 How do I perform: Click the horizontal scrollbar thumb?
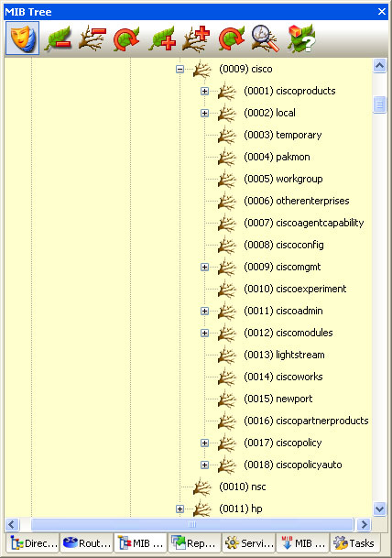(192, 524)
